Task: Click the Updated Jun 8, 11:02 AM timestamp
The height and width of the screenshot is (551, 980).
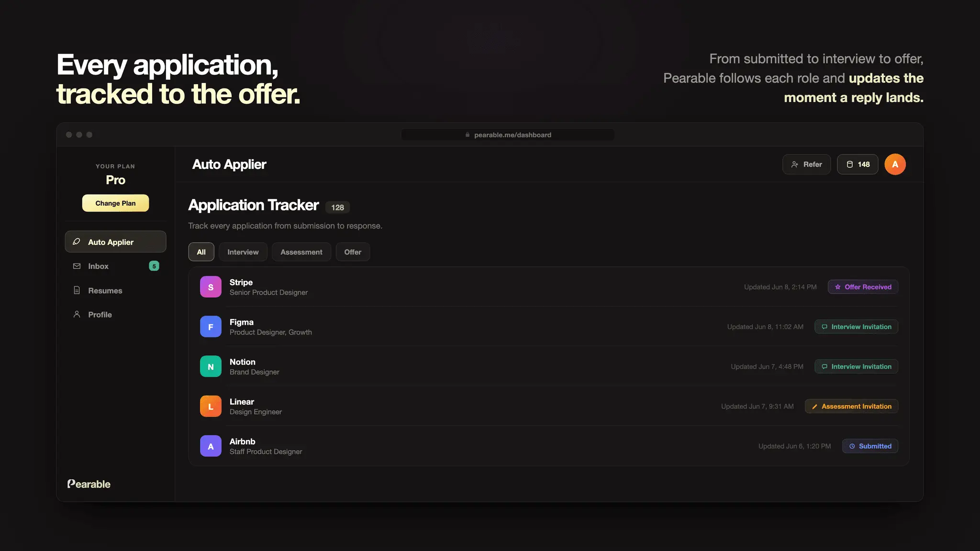Action: (765, 327)
